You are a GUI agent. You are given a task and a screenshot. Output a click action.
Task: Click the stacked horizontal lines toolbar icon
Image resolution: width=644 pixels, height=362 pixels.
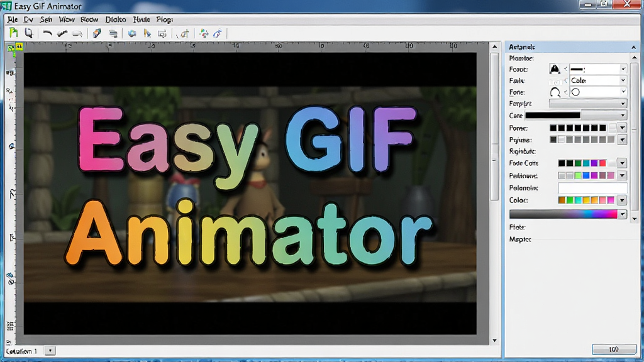point(113,34)
